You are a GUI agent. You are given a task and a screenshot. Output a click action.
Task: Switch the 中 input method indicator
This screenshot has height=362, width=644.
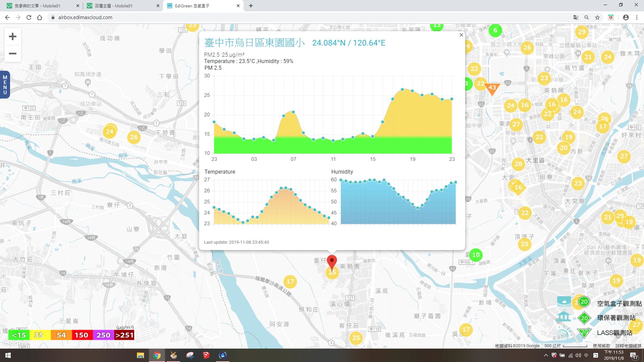point(586,355)
